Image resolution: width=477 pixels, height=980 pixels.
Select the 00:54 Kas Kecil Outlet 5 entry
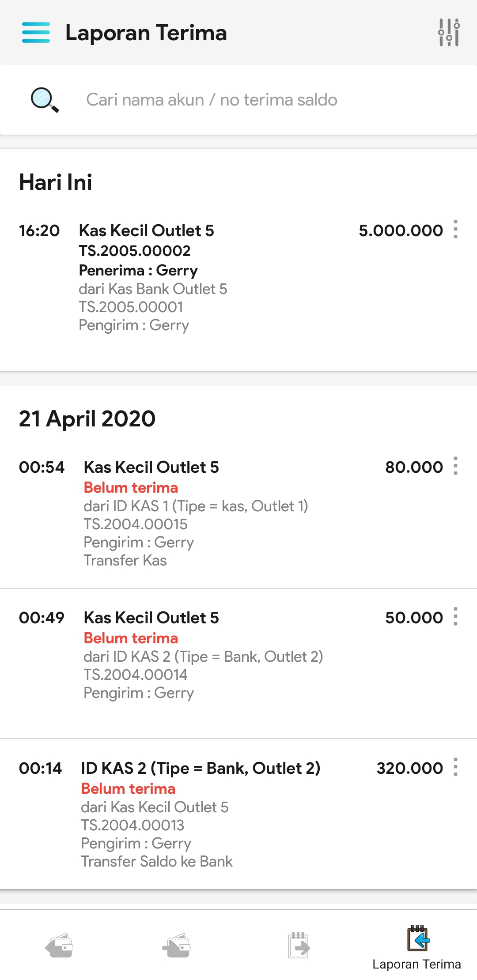pos(151,467)
